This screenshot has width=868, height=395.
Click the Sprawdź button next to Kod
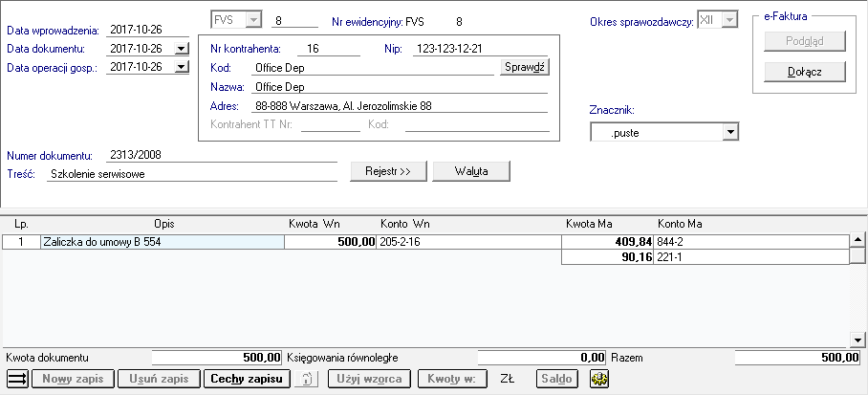525,68
